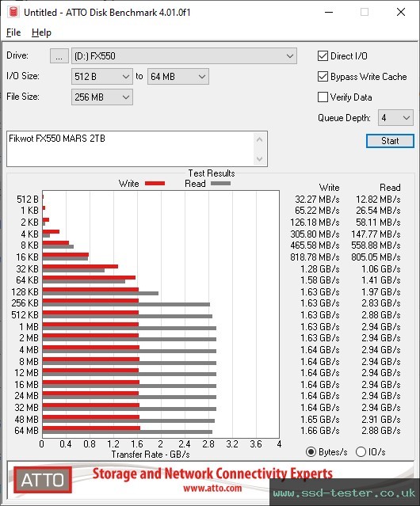Click the 48 MB read value 2.91 GB/s

pyautogui.click(x=381, y=420)
